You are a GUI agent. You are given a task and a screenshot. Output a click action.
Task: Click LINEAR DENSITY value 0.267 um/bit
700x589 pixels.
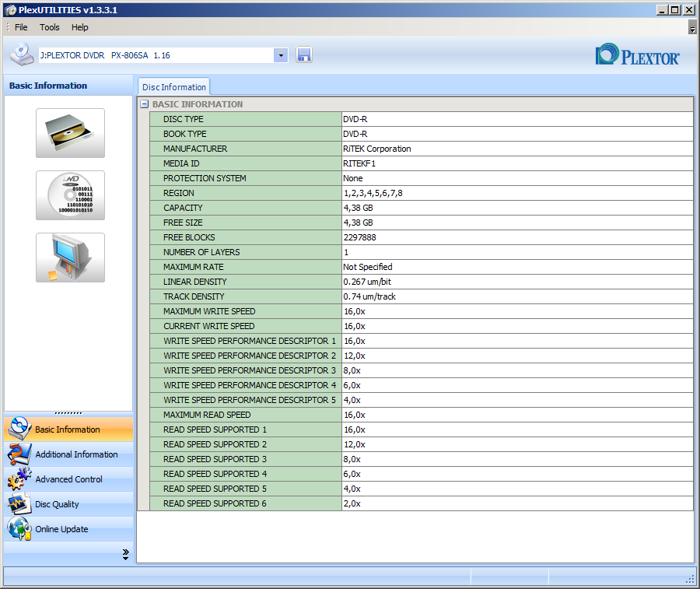tap(367, 282)
